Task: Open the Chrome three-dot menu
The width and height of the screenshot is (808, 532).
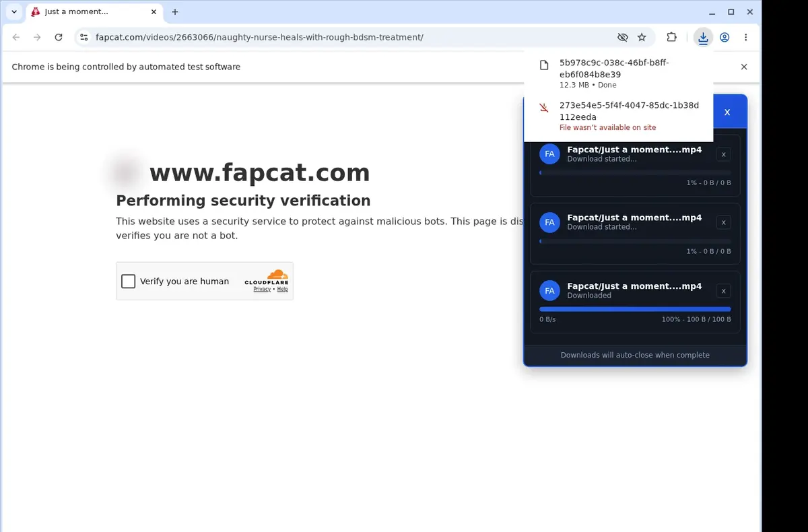Action: tap(746, 38)
